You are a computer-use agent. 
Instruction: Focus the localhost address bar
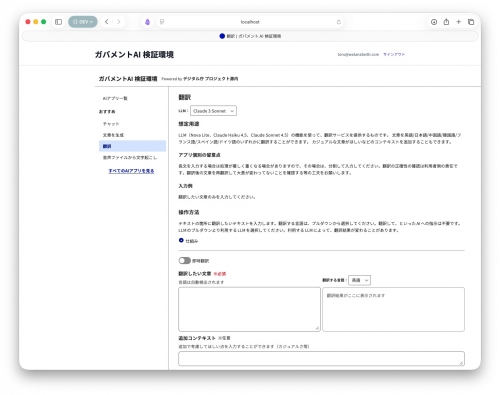coord(250,22)
